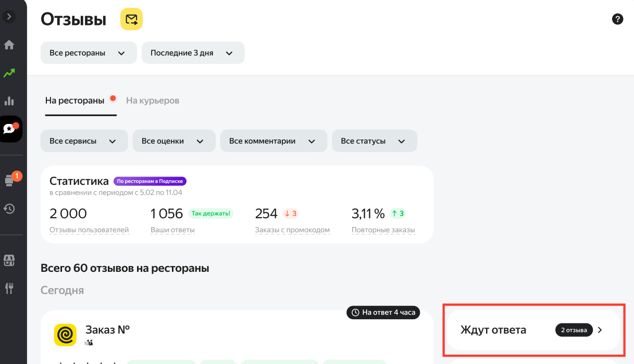
Task: Expand the Последние 3 дня period dropdown
Action: tap(193, 53)
